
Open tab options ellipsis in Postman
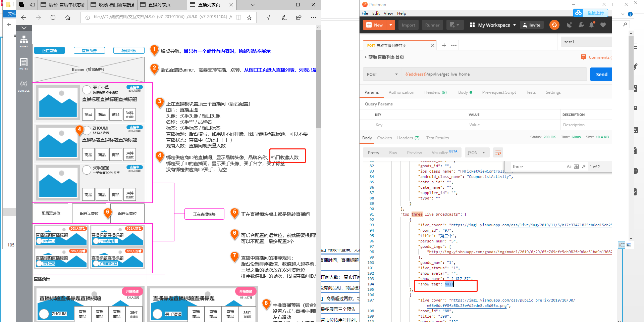click(454, 45)
